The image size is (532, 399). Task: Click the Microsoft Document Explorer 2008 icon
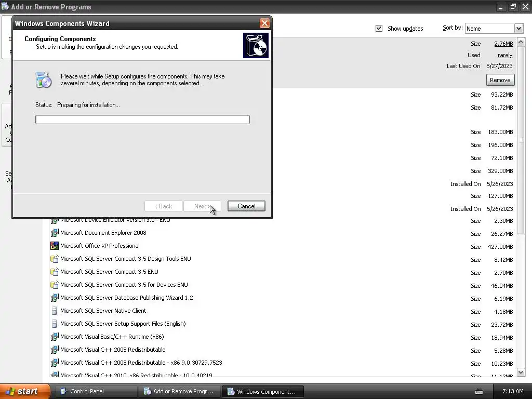[54, 233]
